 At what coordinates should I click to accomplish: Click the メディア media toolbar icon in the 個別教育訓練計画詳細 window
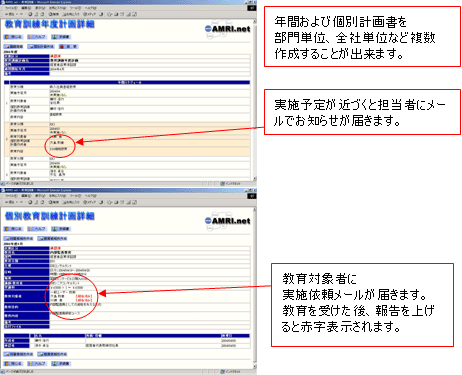89,202
